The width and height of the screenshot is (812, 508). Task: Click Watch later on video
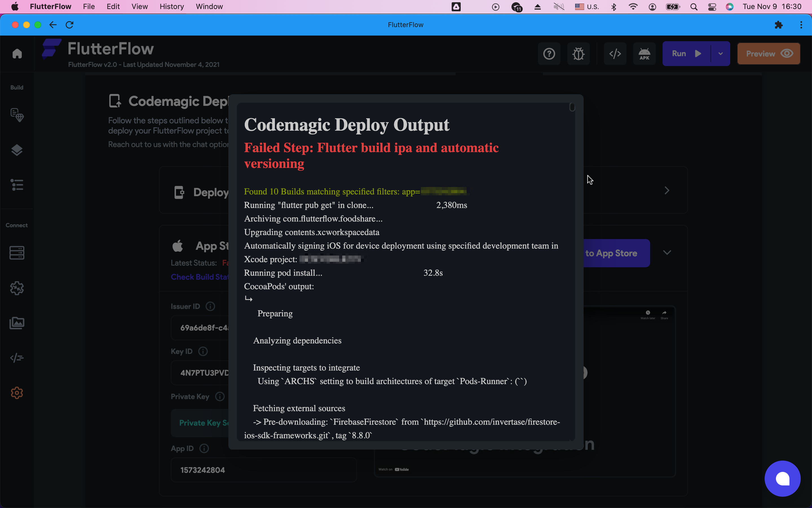(x=648, y=315)
